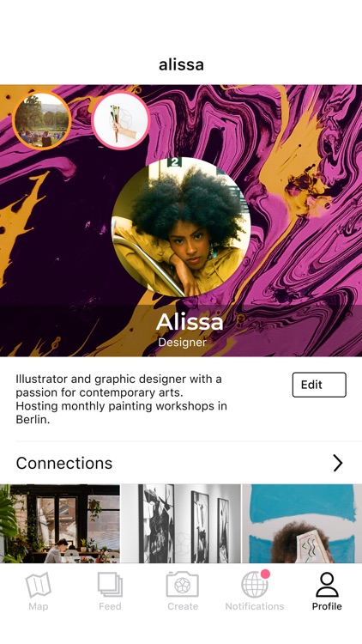
Task: Tap the bio text about painting workshops
Action: click(122, 399)
